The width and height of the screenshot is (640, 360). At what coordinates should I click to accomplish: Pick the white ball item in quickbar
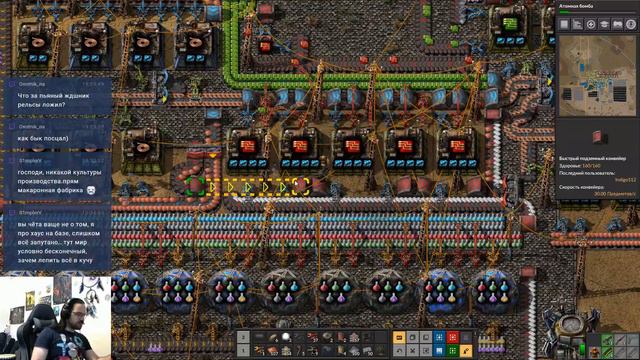[x=286, y=337]
